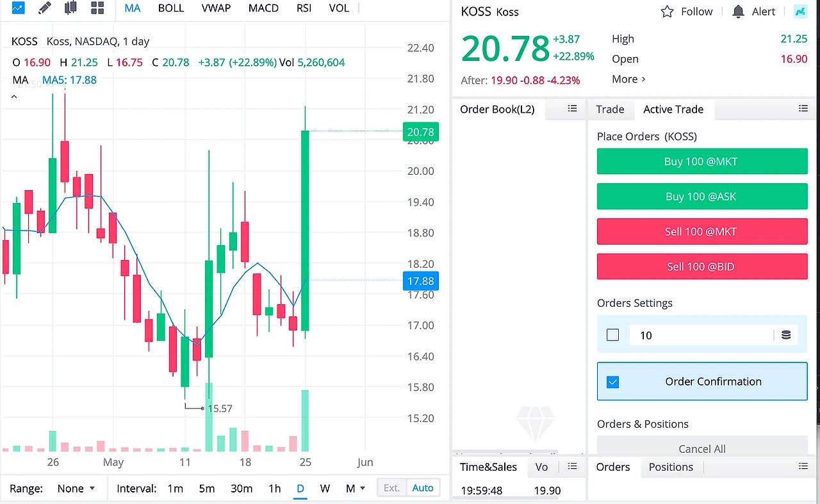Click the MA5: 17.88 legend label
Screen dimensions: 820x504
click(x=69, y=80)
